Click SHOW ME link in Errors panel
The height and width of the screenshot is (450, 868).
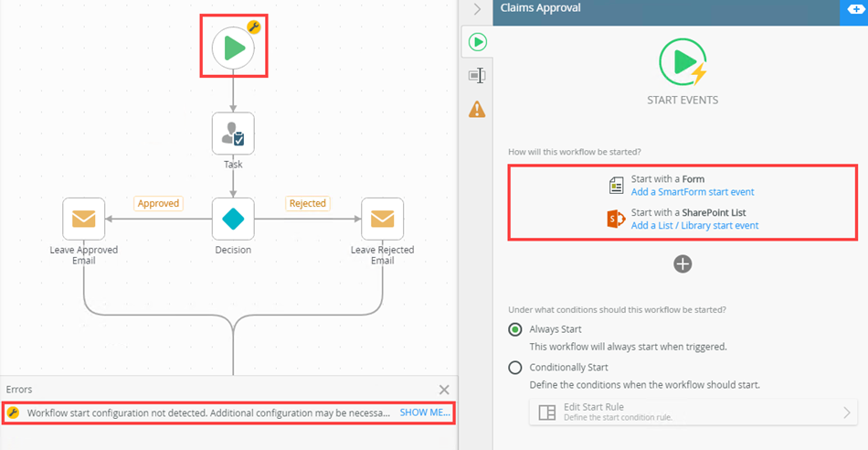pyautogui.click(x=425, y=412)
